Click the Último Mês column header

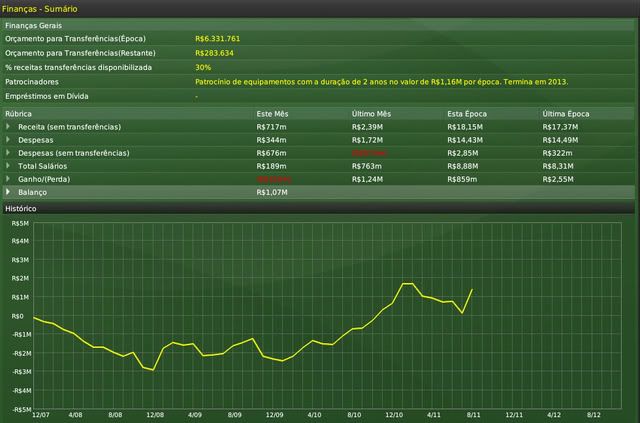[x=371, y=114]
